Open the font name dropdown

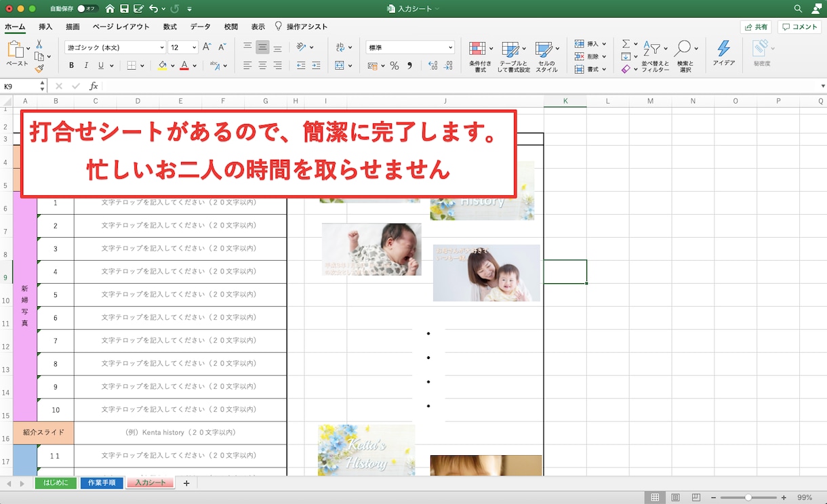pyautogui.click(x=162, y=47)
